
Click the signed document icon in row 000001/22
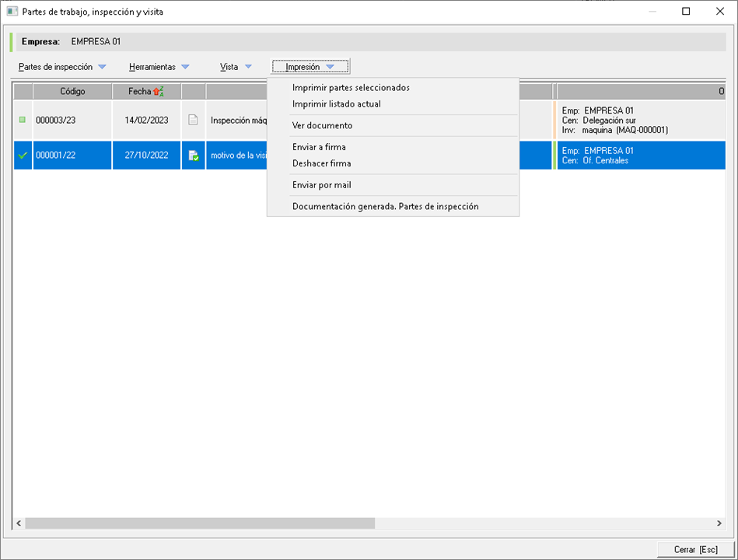[x=193, y=156]
